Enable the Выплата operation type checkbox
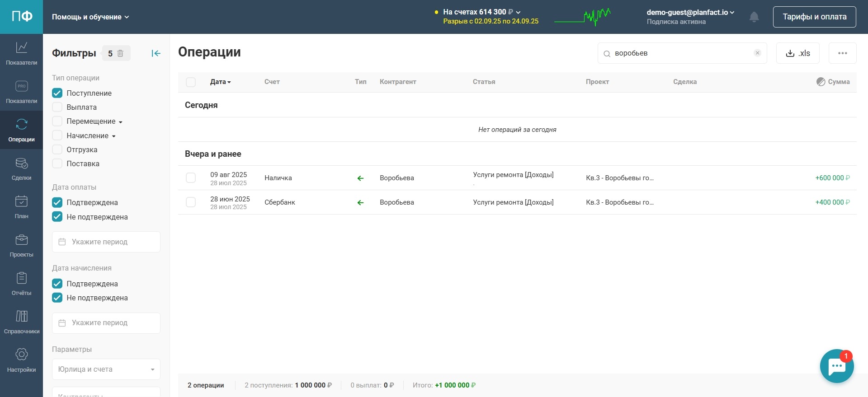 (57, 107)
